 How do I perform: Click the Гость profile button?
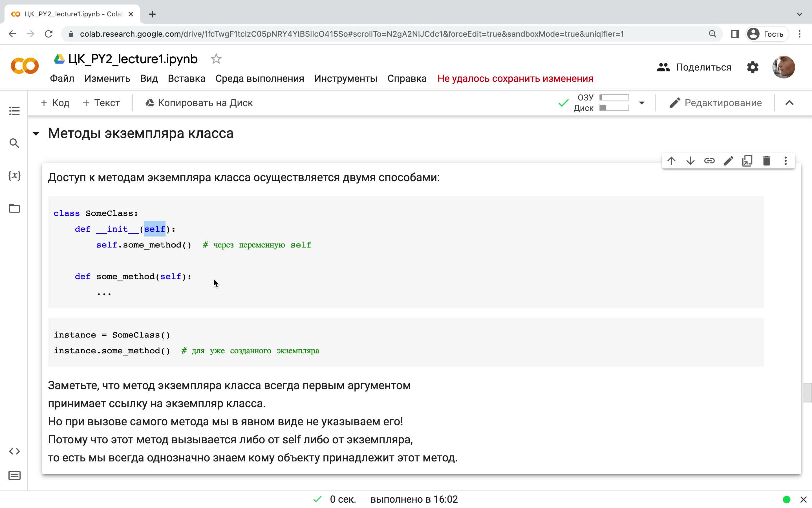(x=767, y=34)
